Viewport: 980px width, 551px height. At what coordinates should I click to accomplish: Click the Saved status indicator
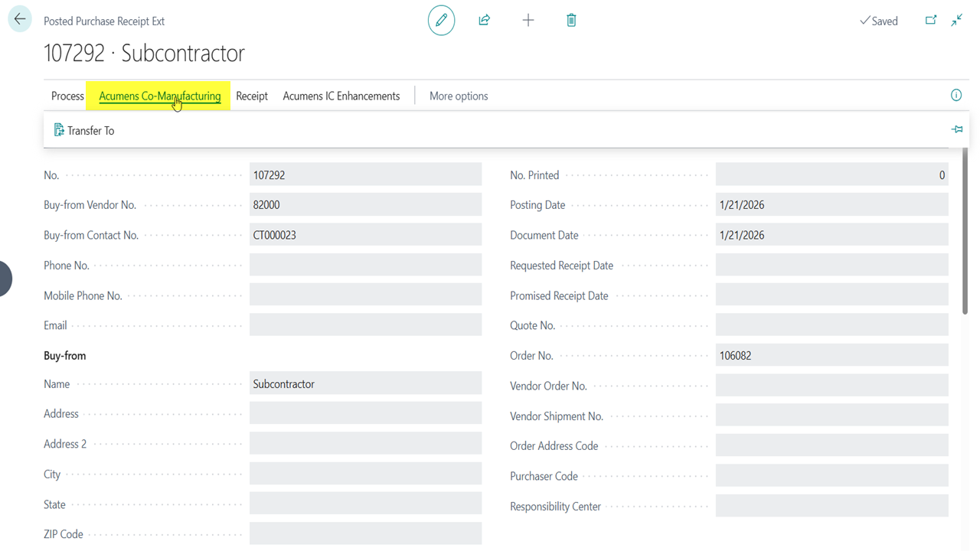pos(879,21)
